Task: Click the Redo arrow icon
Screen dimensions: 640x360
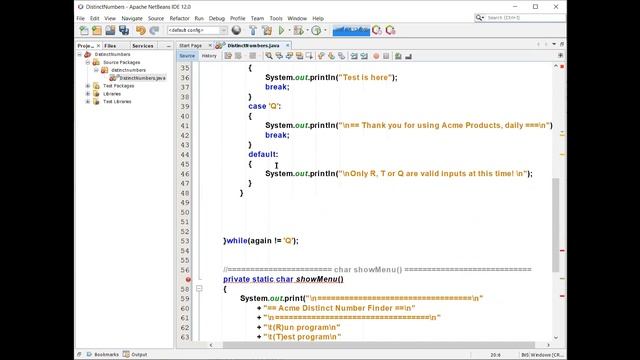Action: pyautogui.click(x=154, y=30)
